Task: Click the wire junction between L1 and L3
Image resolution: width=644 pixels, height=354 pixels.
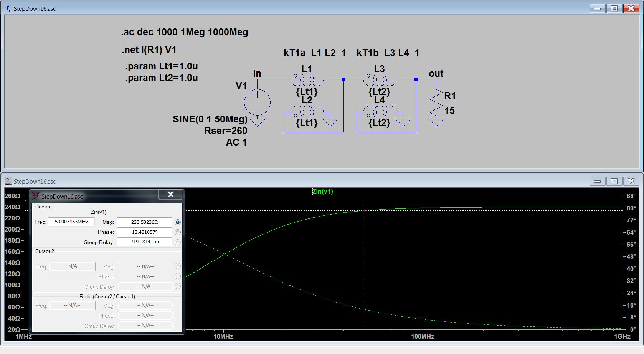Action: coord(343,79)
